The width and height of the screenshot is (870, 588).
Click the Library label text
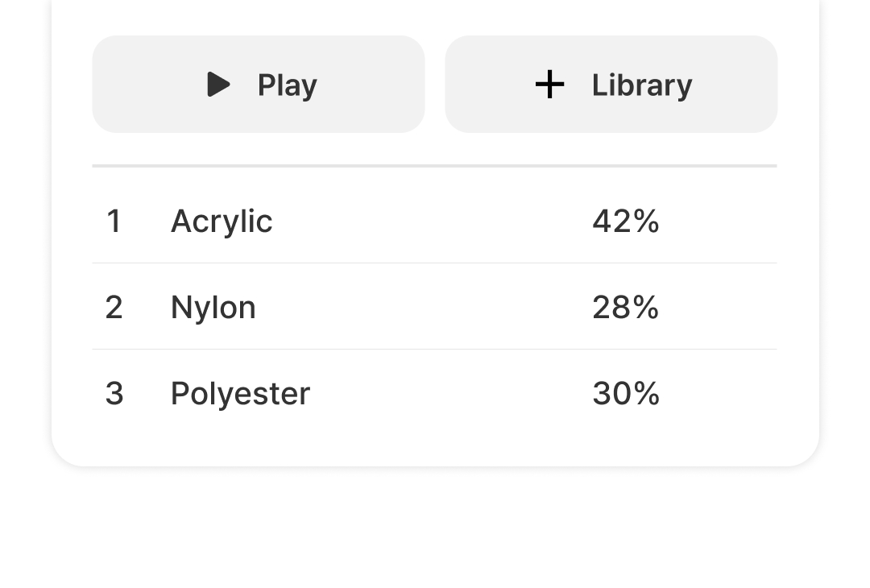pyautogui.click(x=641, y=85)
